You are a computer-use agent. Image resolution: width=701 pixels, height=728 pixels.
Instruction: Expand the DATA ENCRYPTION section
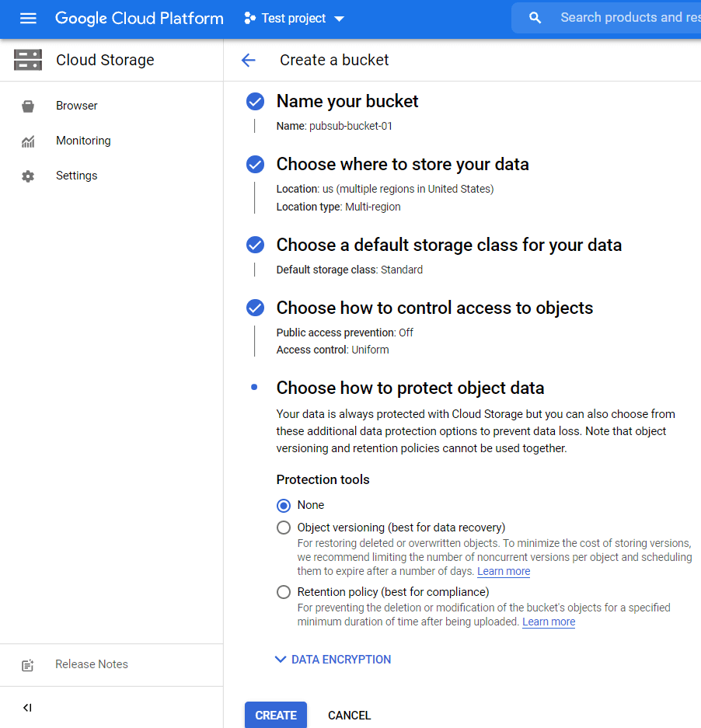(x=333, y=659)
